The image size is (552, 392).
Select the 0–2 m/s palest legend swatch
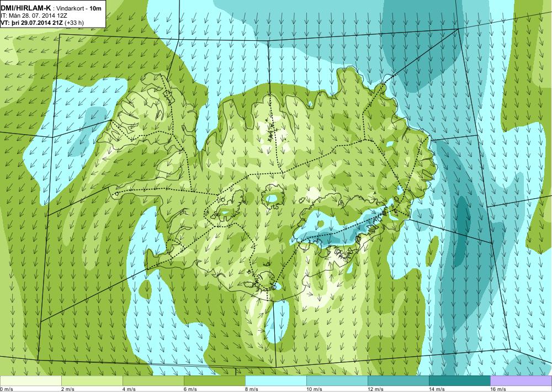pos(30,380)
